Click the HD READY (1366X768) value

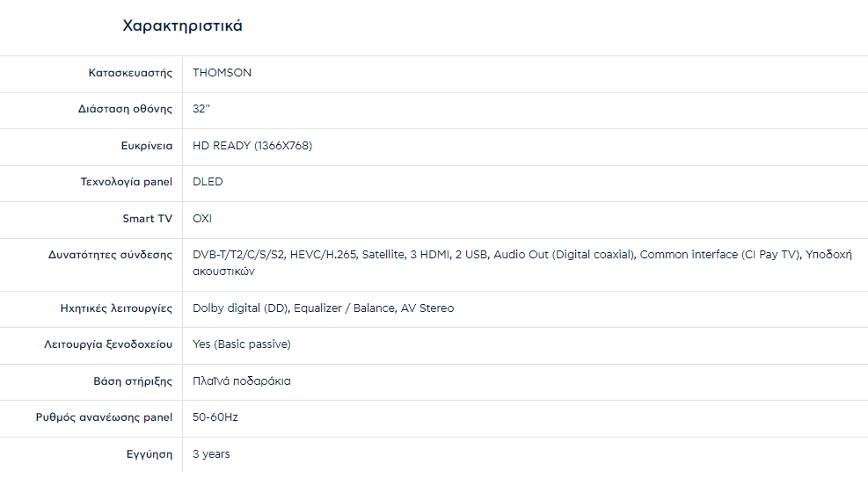click(x=252, y=146)
